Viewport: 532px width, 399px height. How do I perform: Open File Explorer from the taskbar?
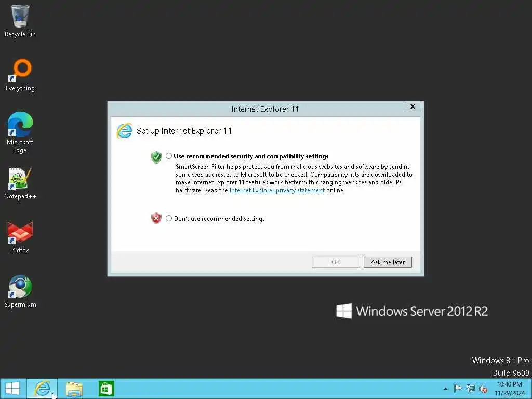click(74, 389)
